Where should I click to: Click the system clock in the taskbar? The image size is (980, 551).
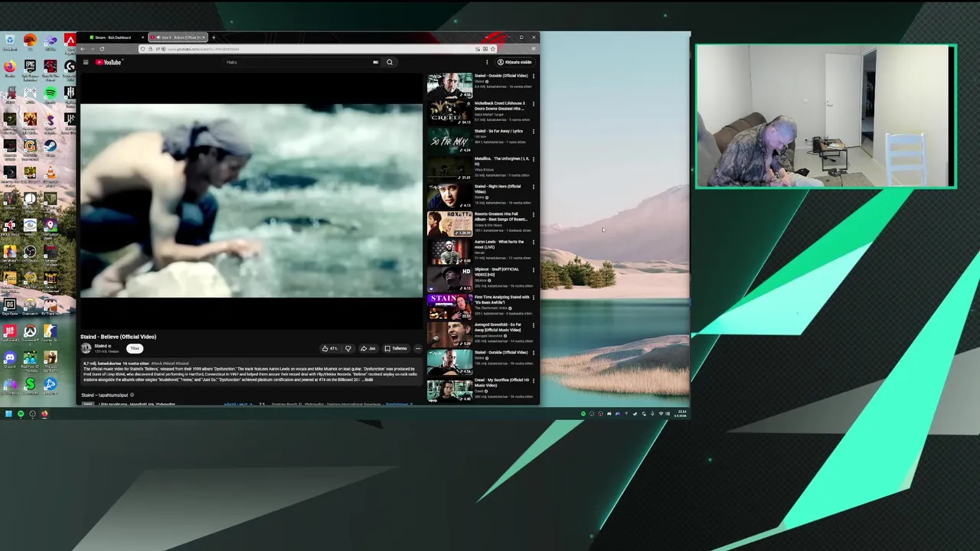680,414
